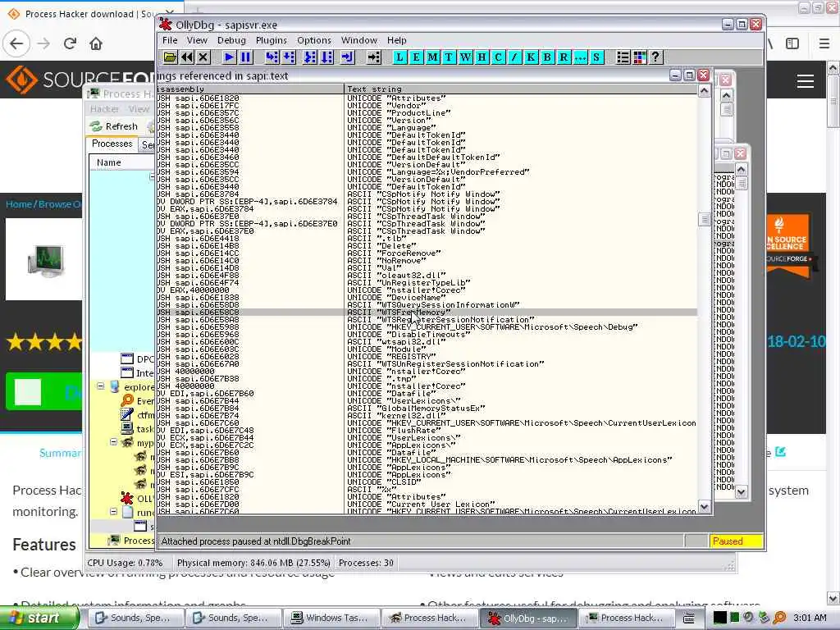Image resolution: width=840 pixels, height=630 pixels.
Task: Click the Text string column header
Action: 519,89
